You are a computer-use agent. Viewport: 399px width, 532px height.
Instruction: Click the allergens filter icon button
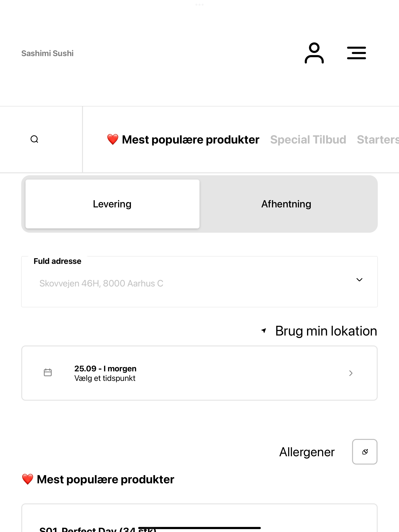click(x=365, y=452)
